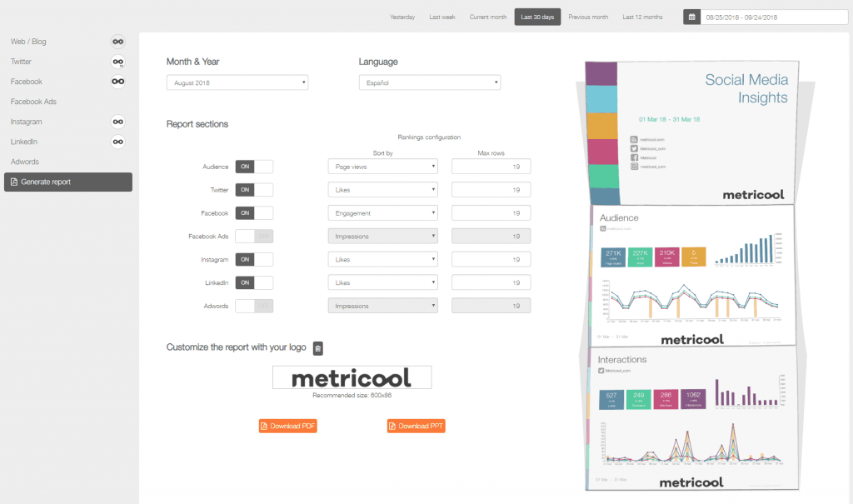Select the Last week date range

[442, 17]
